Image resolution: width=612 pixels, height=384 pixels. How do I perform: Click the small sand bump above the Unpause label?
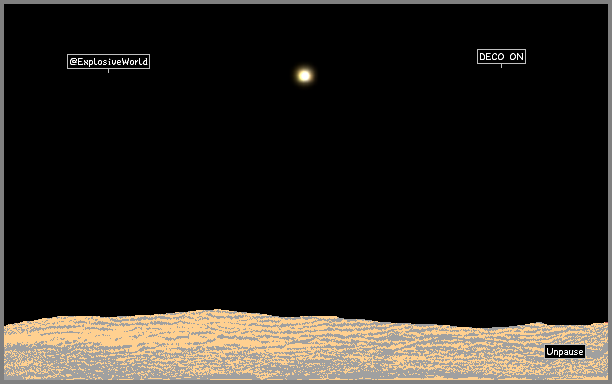pyautogui.click(x=538, y=324)
